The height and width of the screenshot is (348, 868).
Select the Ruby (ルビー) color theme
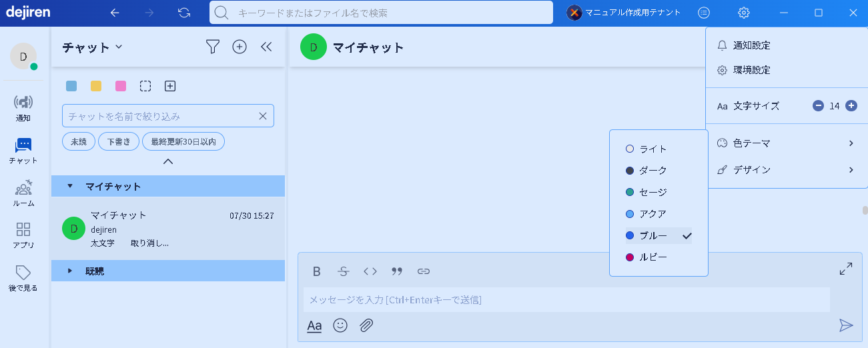pyautogui.click(x=652, y=257)
